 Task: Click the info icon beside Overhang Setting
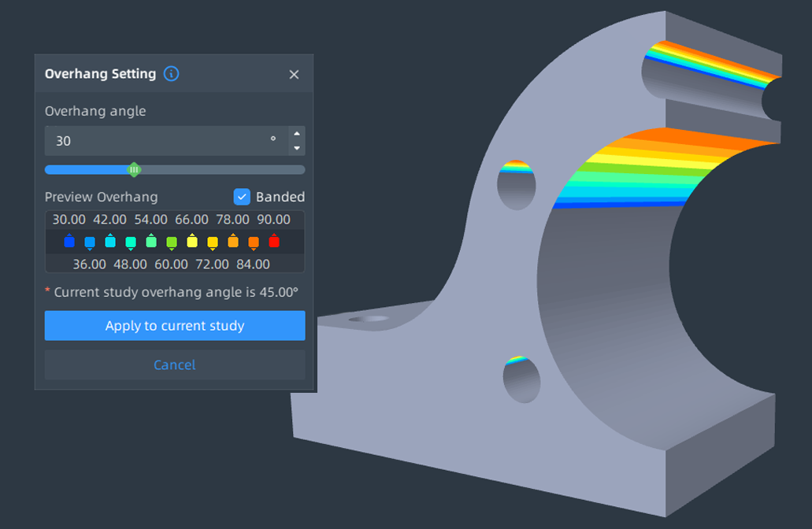pos(171,74)
